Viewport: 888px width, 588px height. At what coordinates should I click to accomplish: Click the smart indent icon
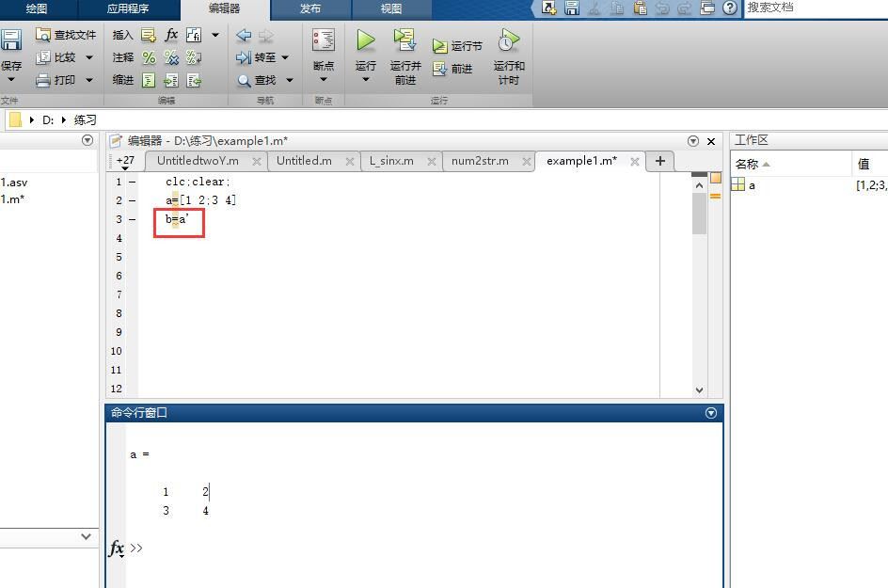click(149, 80)
